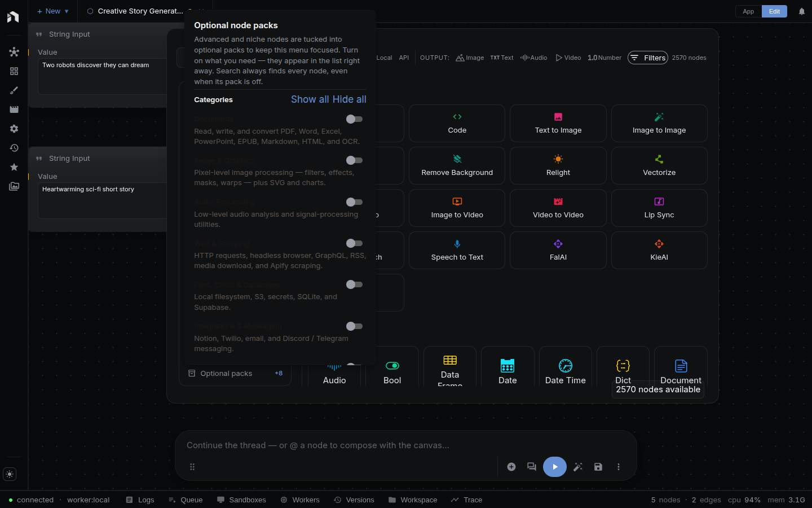Add a Lip Sync node
The height and width of the screenshot is (508, 812).
point(659,208)
